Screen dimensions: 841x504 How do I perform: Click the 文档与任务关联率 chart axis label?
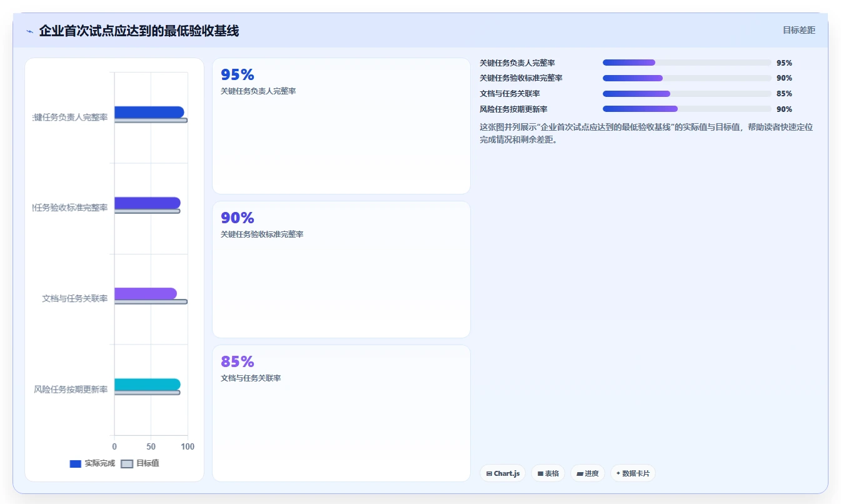(75, 299)
